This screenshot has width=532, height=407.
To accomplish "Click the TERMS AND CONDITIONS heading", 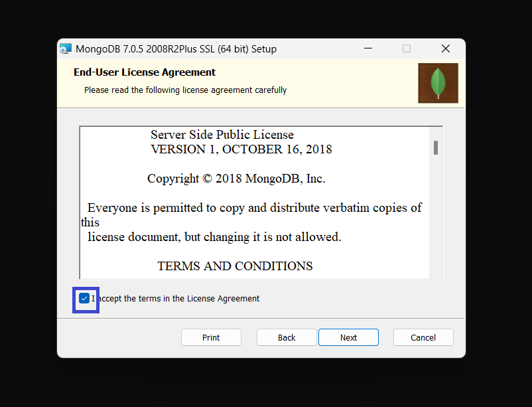I will [235, 266].
